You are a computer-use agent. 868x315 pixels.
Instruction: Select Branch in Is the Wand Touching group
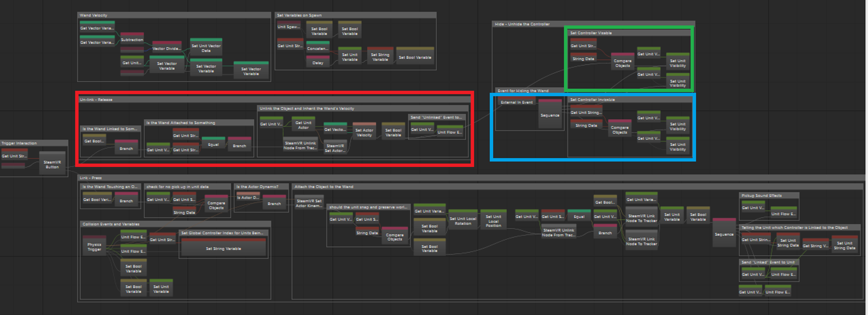click(x=126, y=199)
